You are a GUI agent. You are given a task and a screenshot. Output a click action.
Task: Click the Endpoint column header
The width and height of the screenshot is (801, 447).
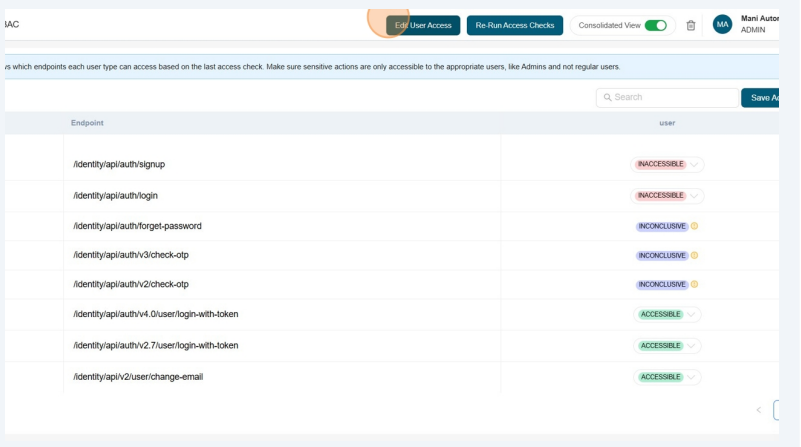point(87,123)
